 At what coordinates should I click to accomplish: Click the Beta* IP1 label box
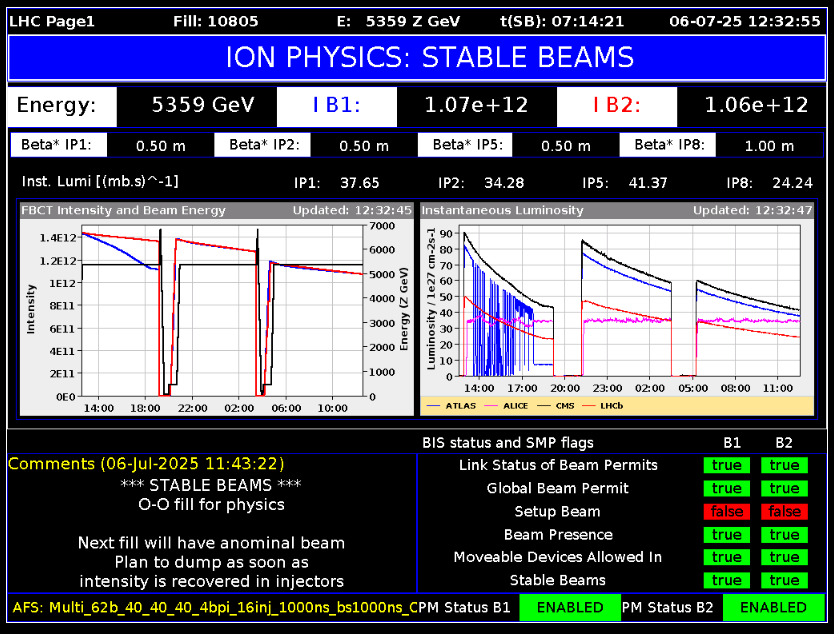click(57, 145)
